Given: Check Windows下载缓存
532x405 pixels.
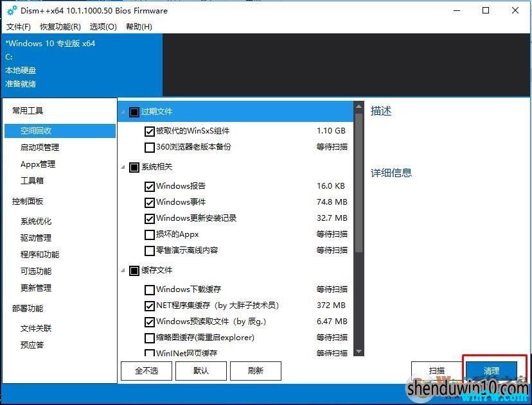Looking at the screenshot, I should (150, 289).
